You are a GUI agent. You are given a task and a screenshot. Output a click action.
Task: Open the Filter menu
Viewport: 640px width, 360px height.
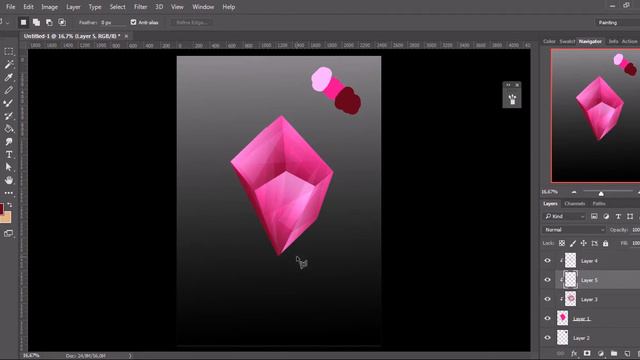(x=140, y=7)
